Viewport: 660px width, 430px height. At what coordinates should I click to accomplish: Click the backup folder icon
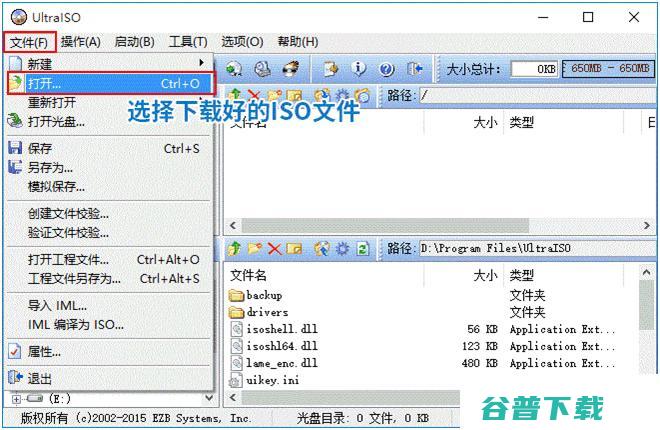click(x=237, y=295)
